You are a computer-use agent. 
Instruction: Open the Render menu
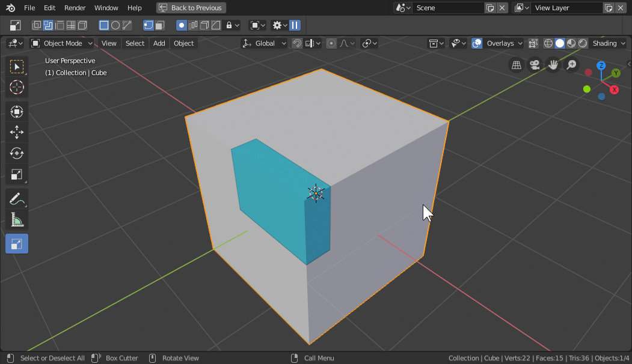[x=75, y=8]
